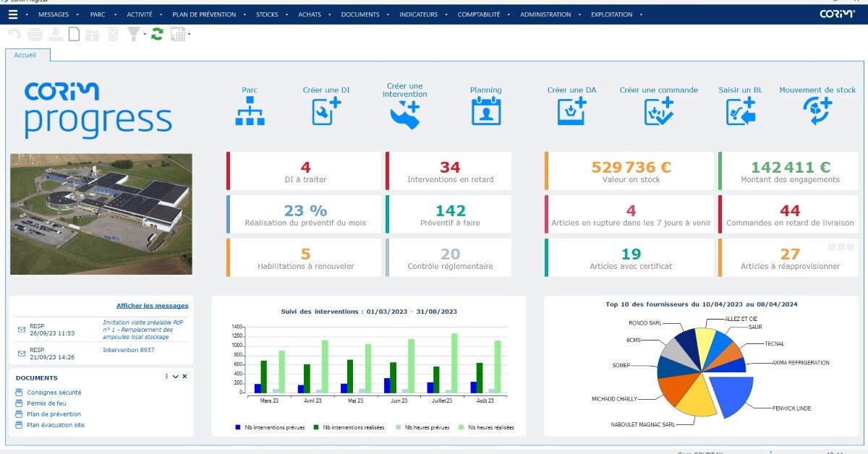The image size is (868, 454).
Task: Click the Afficher les messages link
Action: click(x=153, y=305)
